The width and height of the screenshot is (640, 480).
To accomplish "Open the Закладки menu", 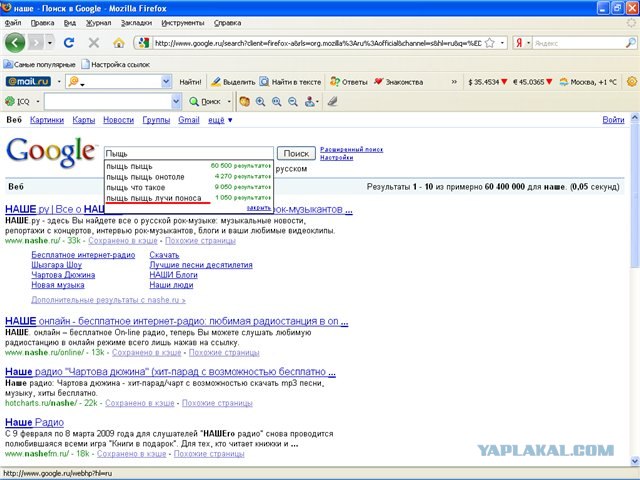I will pyautogui.click(x=136, y=23).
